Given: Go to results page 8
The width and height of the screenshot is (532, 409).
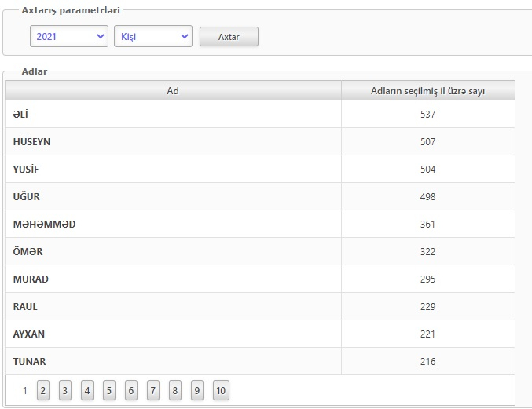Looking at the screenshot, I should click(x=175, y=390).
